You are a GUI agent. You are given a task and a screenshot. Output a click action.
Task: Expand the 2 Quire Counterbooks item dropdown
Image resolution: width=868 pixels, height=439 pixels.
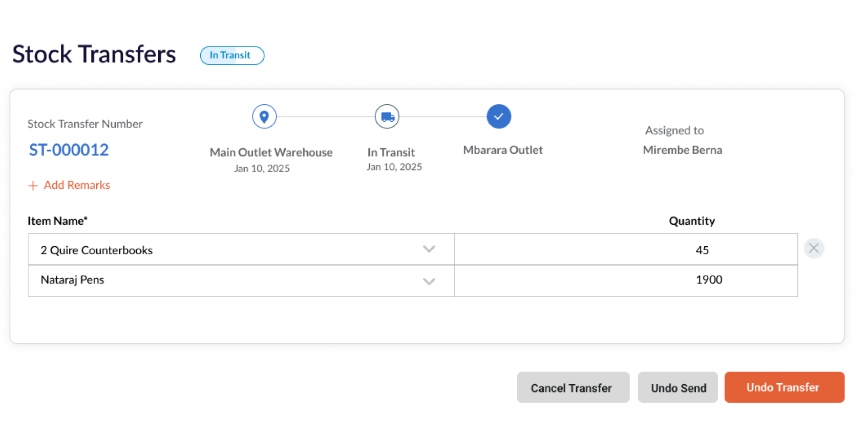[x=429, y=249]
